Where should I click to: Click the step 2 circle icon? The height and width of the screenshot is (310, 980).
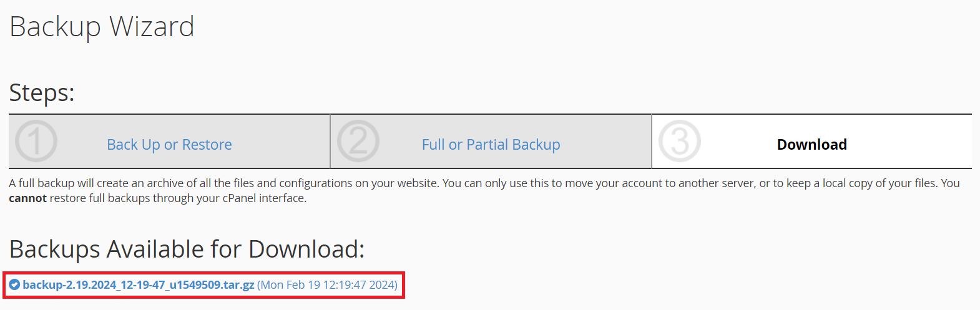click(358, 142)
